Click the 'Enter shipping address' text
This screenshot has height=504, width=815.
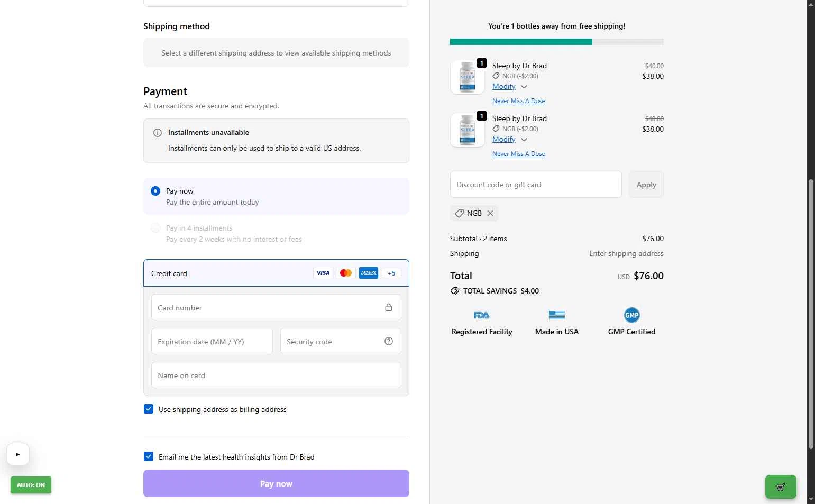(626, 253)
